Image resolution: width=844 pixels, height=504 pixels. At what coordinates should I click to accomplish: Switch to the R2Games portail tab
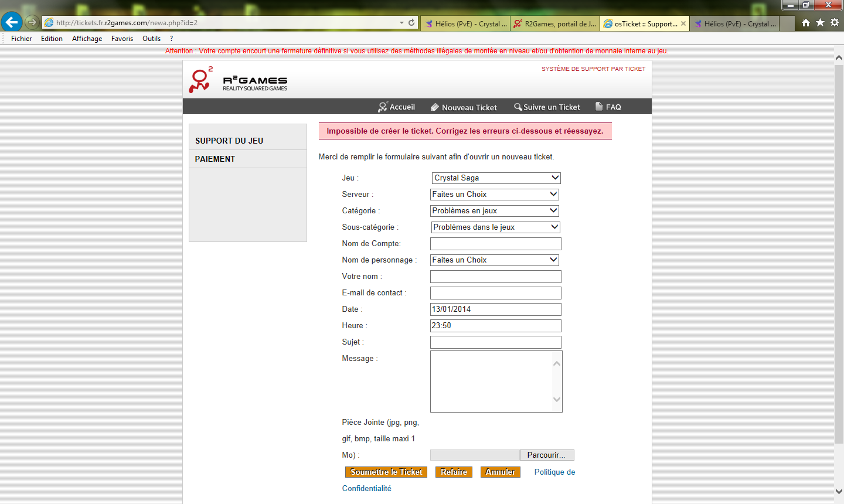click(554, 24)
